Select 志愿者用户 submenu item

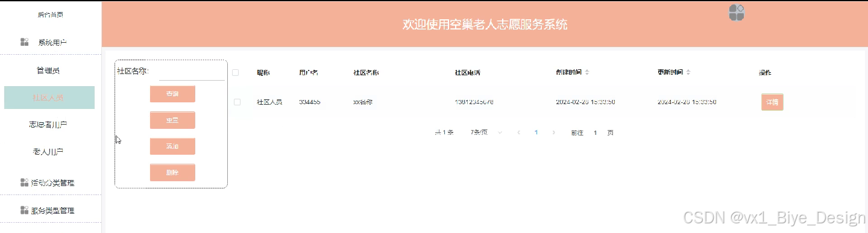tap(49, 125)
